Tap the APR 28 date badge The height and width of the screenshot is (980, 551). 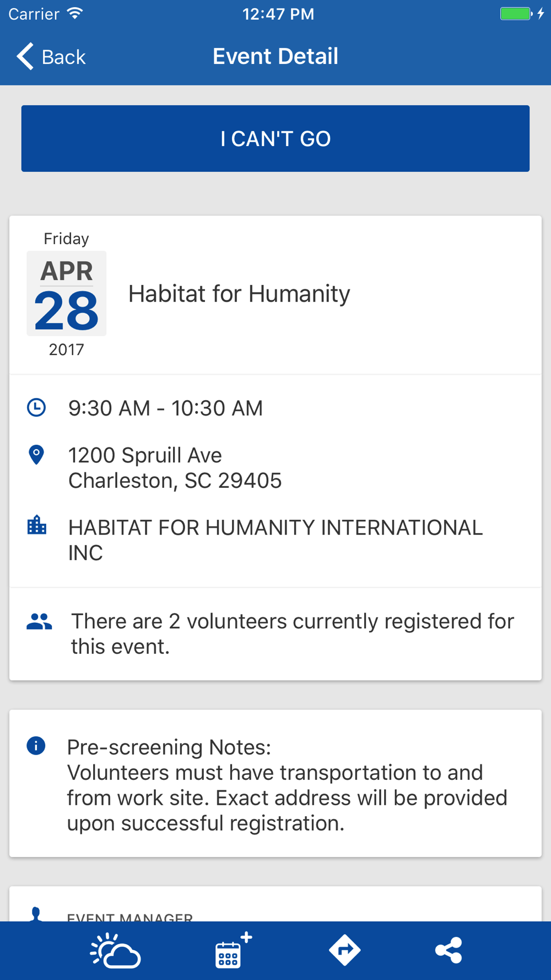click(x=67, y=294)
